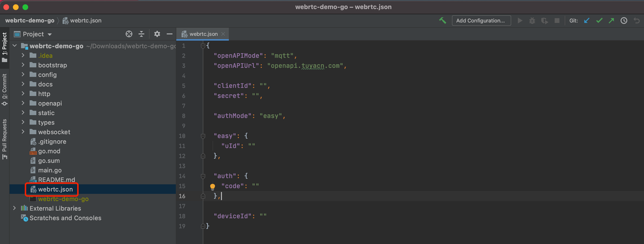Fold the "easy" block at line 10

[203, 136]
